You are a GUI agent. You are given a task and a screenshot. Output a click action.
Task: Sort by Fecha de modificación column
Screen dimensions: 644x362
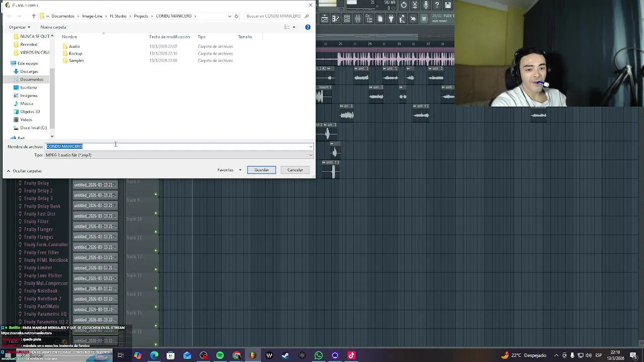170,37
